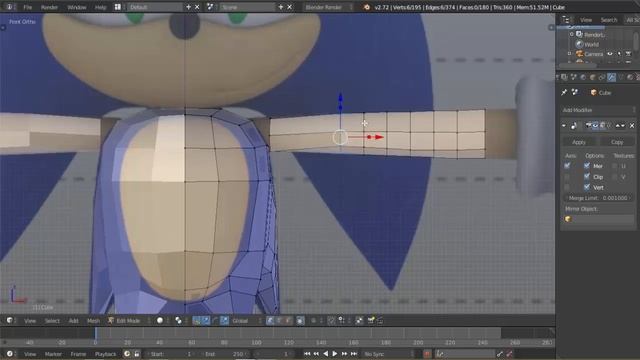Viewport: 640px width, 360px height.
Task: Switch to vertex select mode
Action: point(270,320)
